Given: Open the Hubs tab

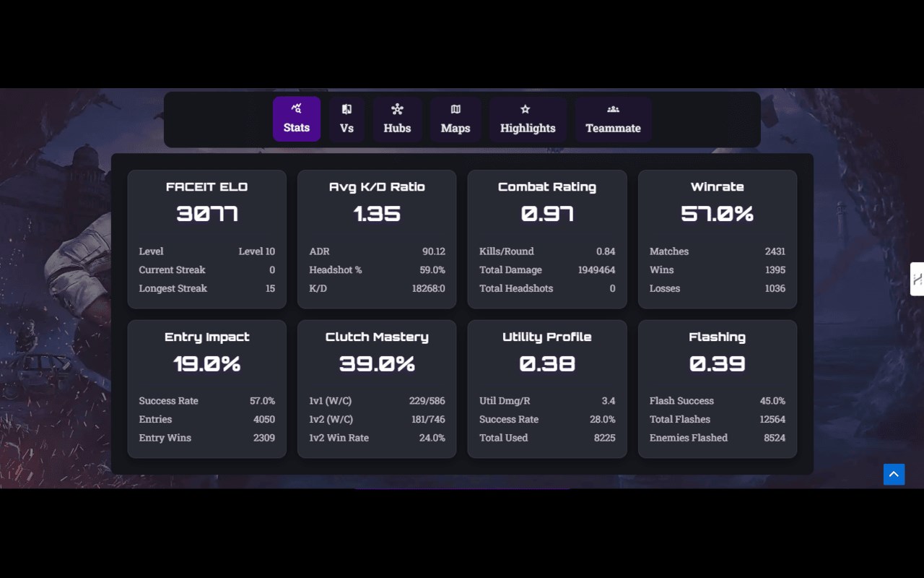Looking at the screenshot, I should click(x=397, y=118).
